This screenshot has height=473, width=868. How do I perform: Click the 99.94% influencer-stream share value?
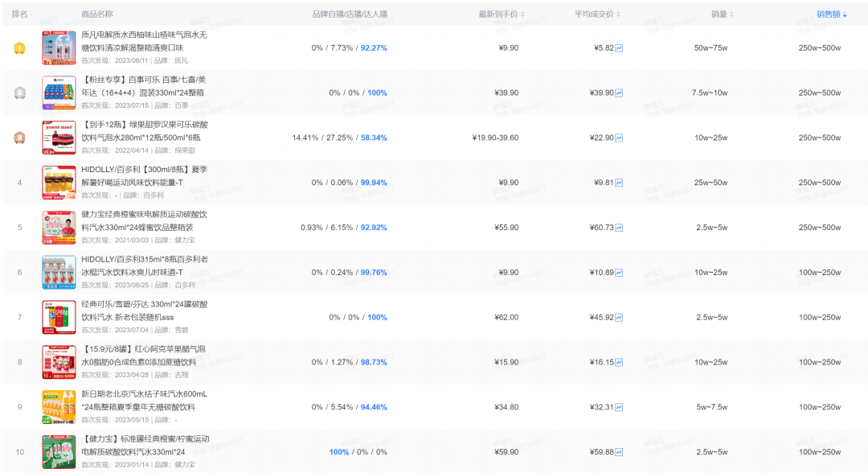374,183
